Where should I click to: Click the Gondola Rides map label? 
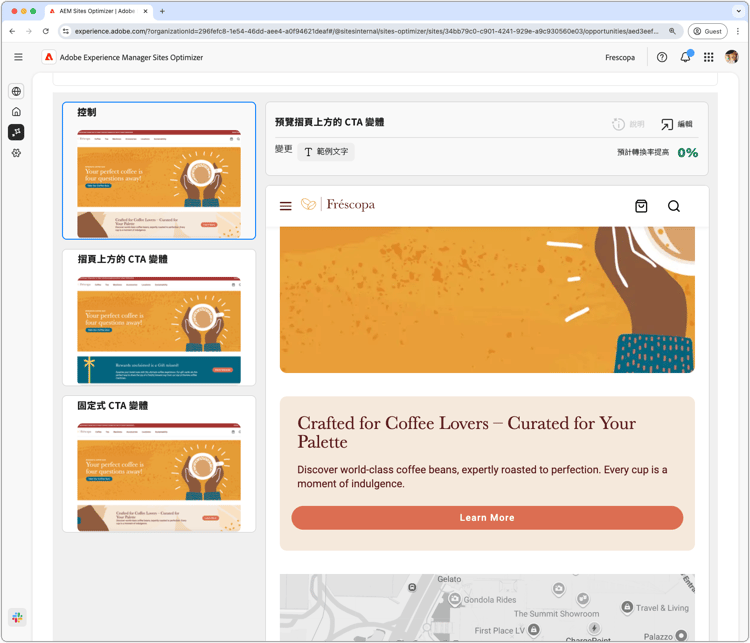[x=490, y=599]
